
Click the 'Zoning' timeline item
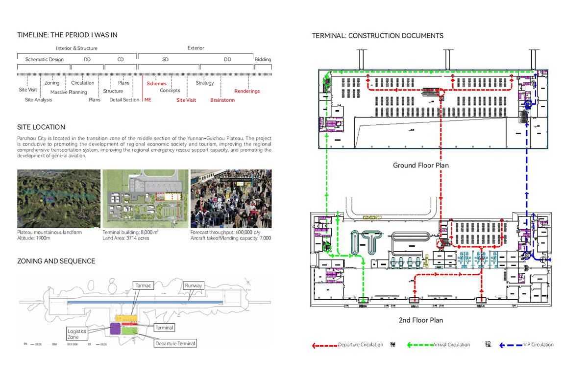point(52,83)
